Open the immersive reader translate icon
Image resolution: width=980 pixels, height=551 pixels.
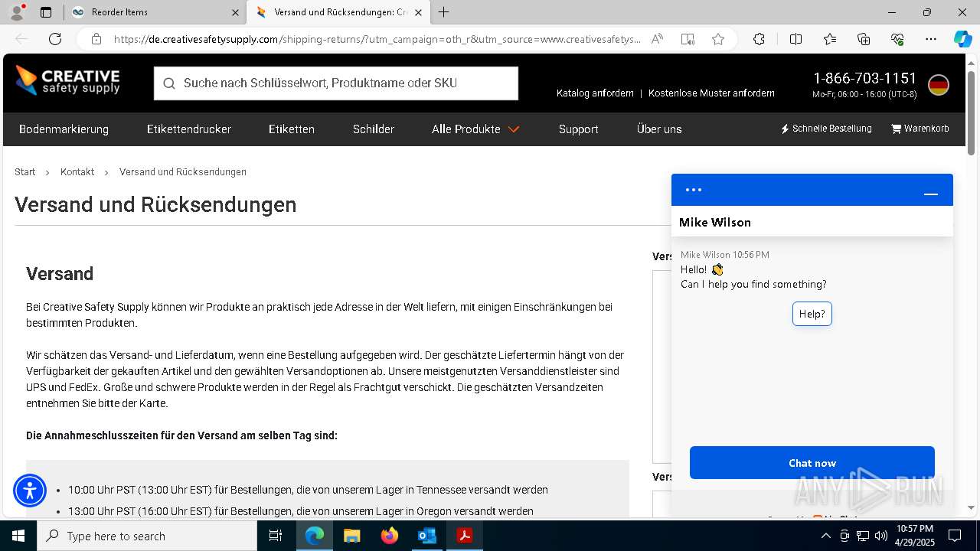coord(688,39)
